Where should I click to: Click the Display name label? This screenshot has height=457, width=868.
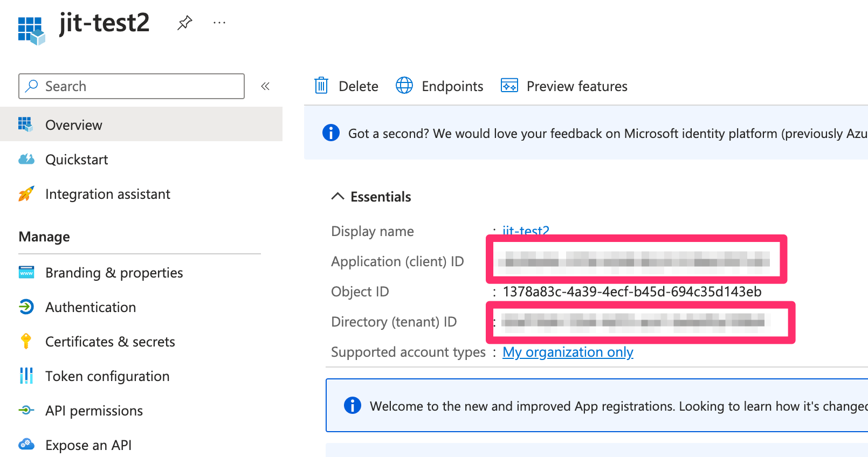(373, 231)
